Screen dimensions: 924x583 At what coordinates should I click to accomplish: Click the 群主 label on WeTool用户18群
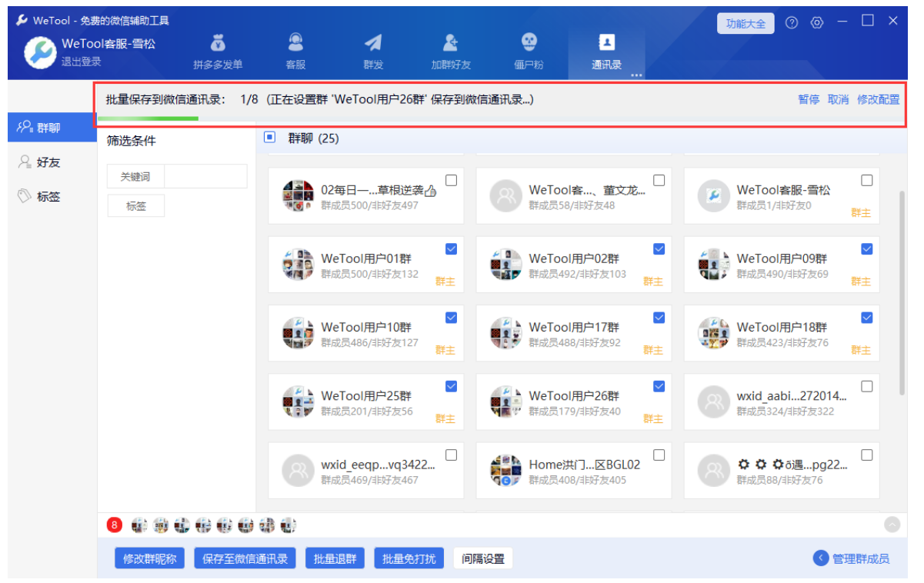861,350
